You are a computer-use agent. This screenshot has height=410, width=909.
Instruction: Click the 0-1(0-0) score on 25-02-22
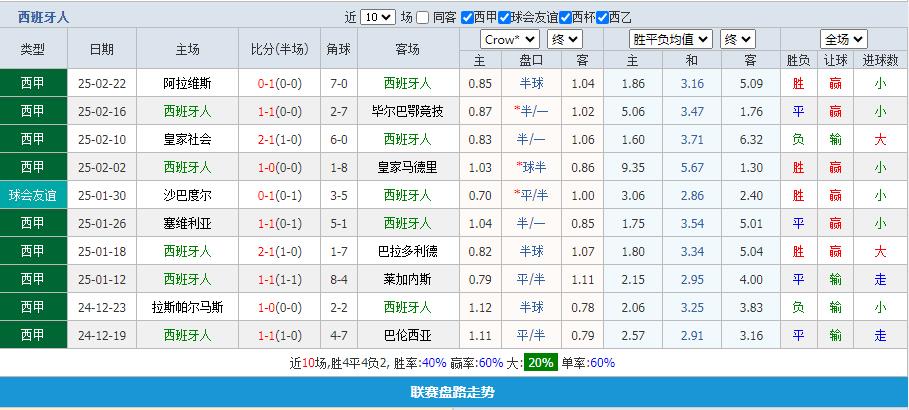[280, 84]
